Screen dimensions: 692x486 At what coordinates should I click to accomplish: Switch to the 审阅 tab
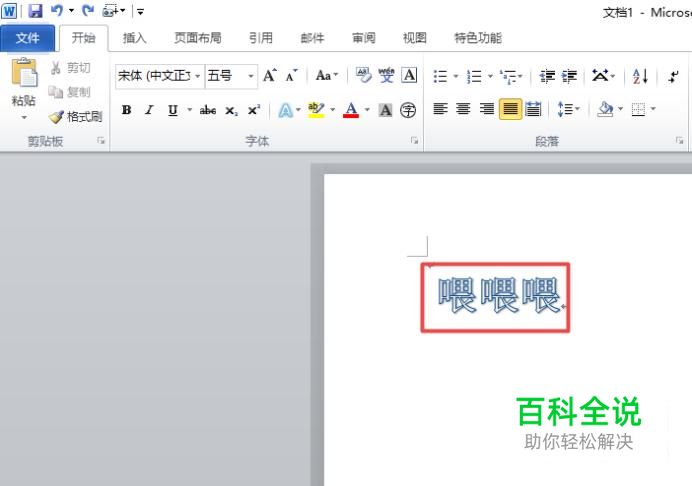coord(363,38)
